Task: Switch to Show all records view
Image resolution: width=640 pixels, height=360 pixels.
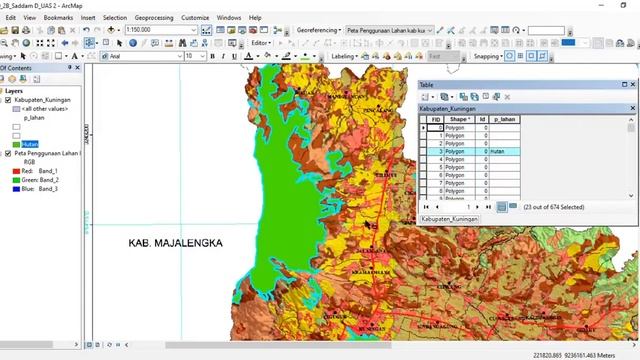Action: tap(502, 207)
